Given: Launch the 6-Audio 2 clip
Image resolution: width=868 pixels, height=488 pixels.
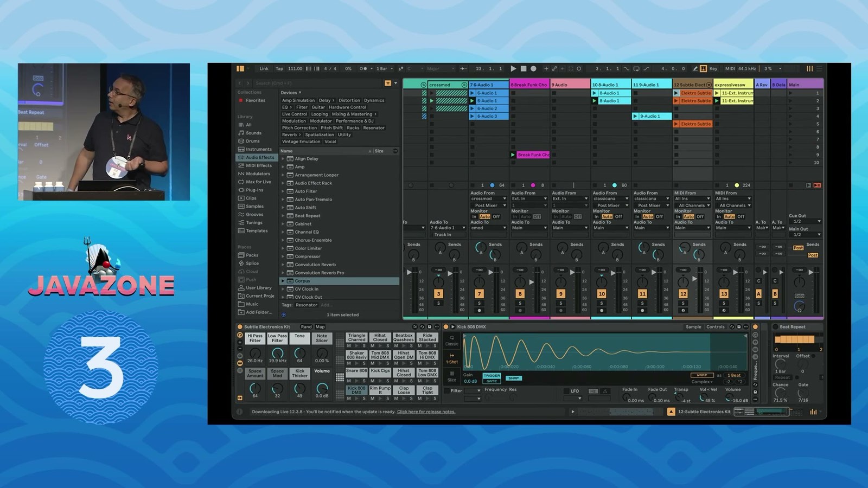Looking at the screenshot, I should pos(473,108).
